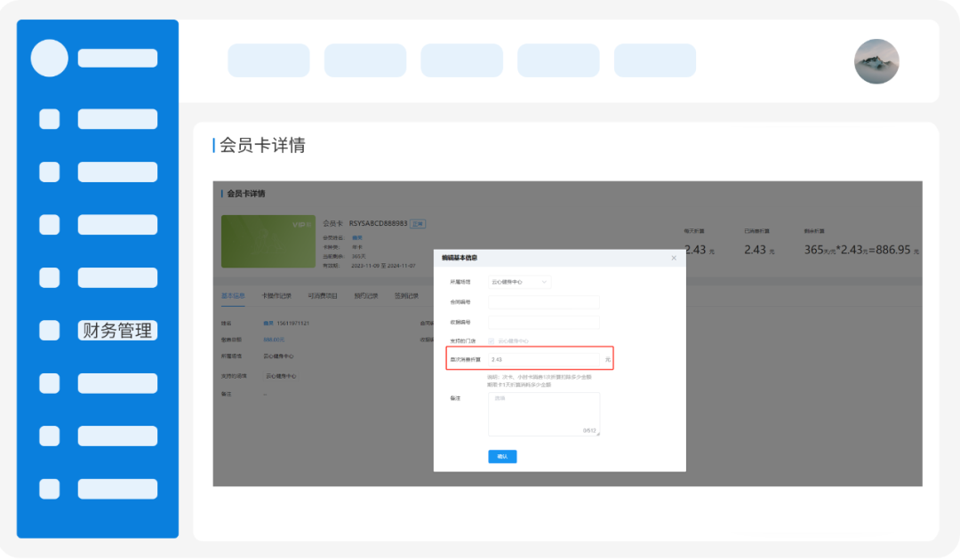Image resolution: width=960 pixels, height=560 pixels.
Task: Focus the 合同编号 input field
Action: pos(544,302)
